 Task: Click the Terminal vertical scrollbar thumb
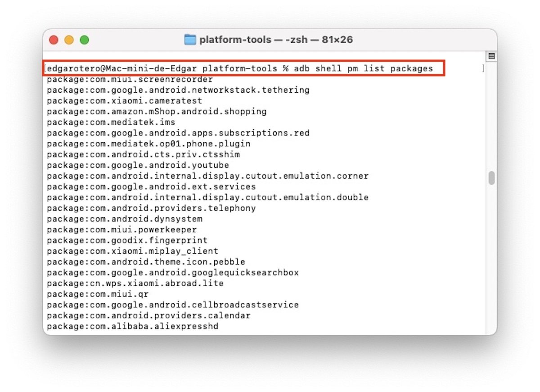tap(491, 178)
